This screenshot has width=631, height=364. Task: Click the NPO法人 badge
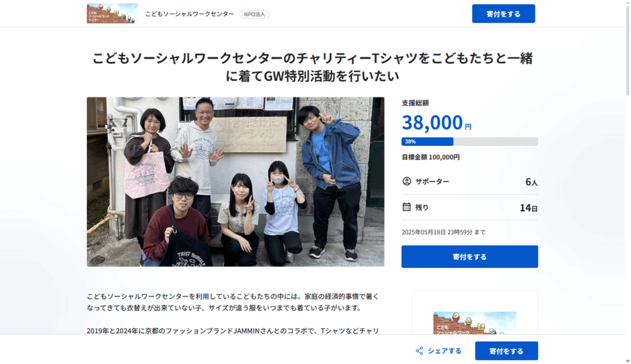tap(254, 14)
